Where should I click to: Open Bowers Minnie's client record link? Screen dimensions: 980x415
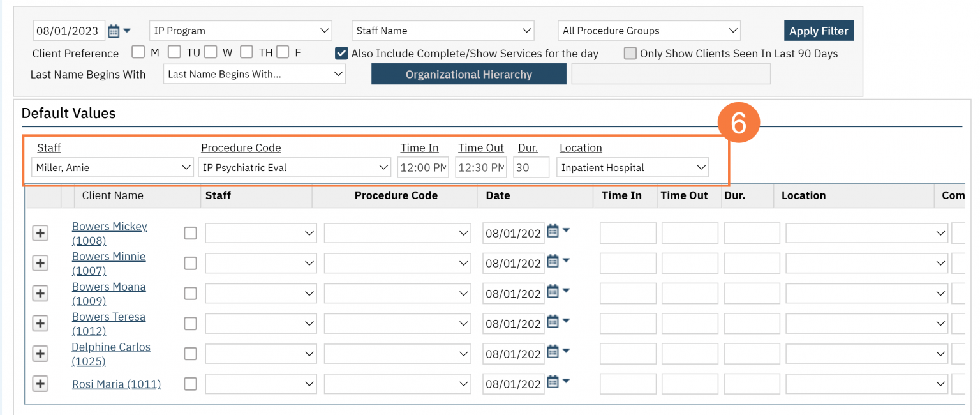[108, 256]
